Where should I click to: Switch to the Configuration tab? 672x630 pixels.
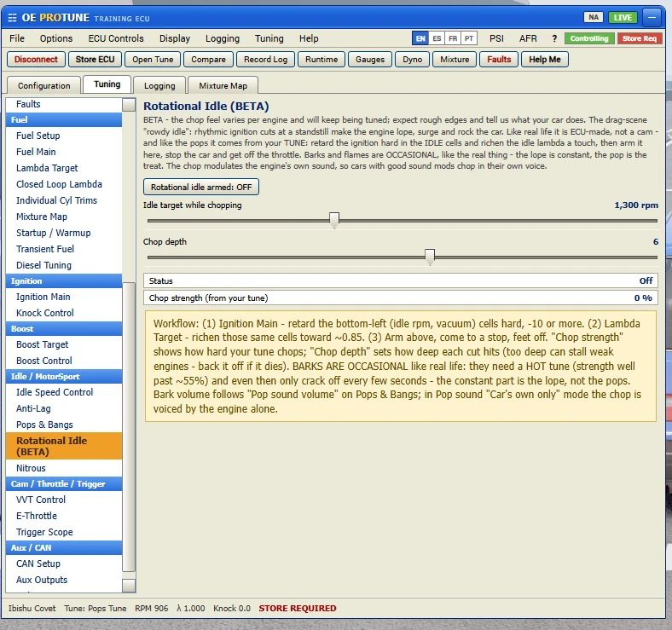43,85
